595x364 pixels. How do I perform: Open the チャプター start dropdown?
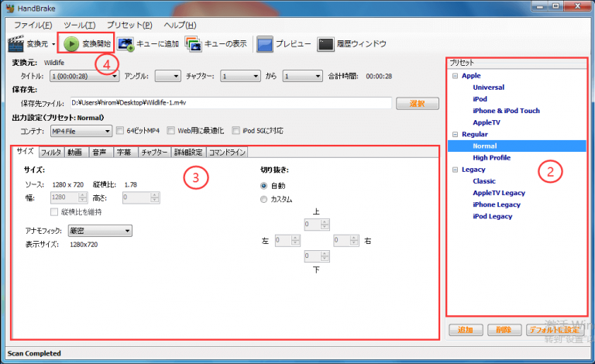(x=241, y=76)
